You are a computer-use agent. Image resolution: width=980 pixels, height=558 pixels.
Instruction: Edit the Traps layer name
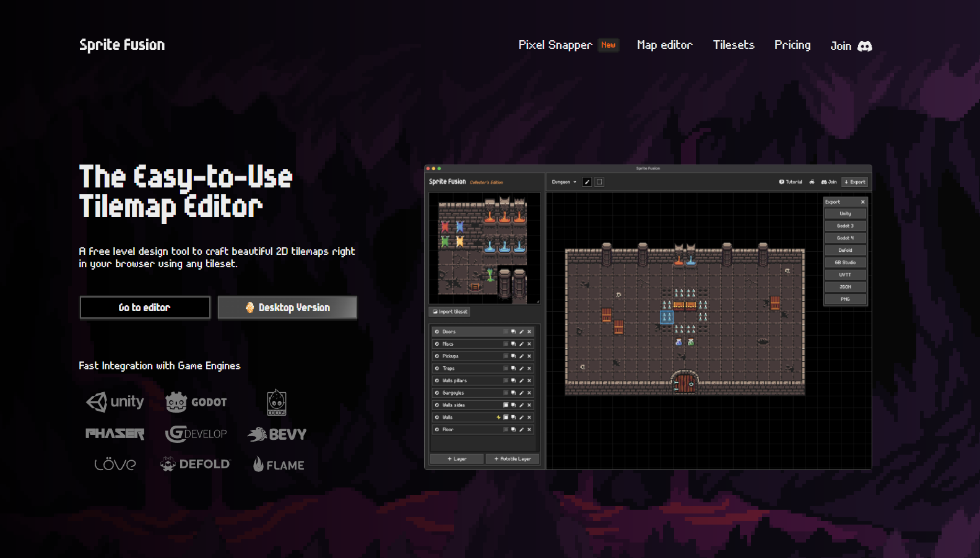point(521,369)
